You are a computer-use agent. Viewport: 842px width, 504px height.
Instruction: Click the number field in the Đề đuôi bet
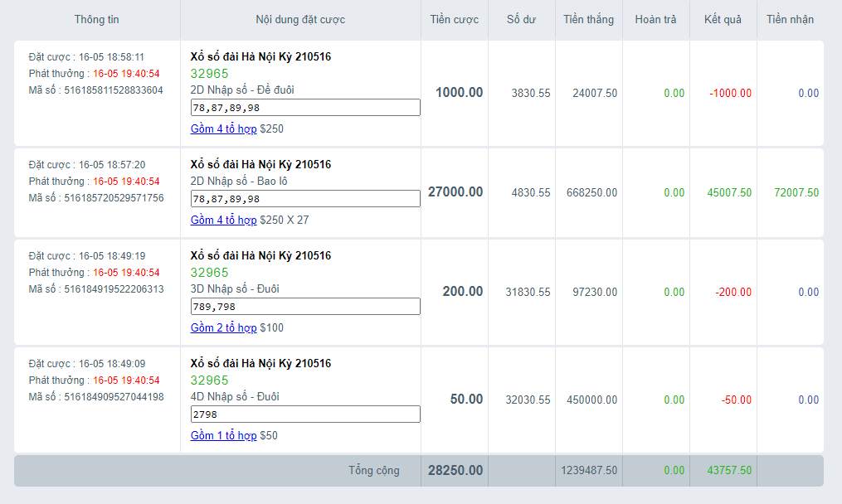pos(305,108)
